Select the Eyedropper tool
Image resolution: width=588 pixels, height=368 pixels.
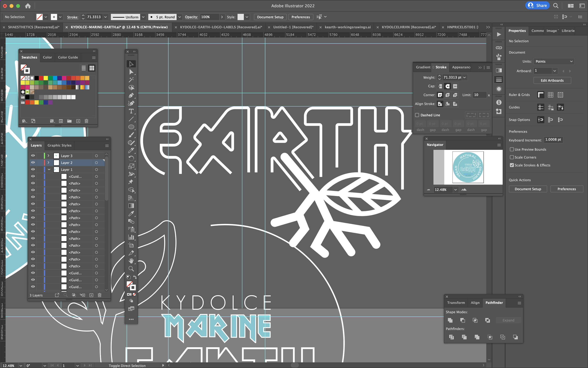[131, 214]
